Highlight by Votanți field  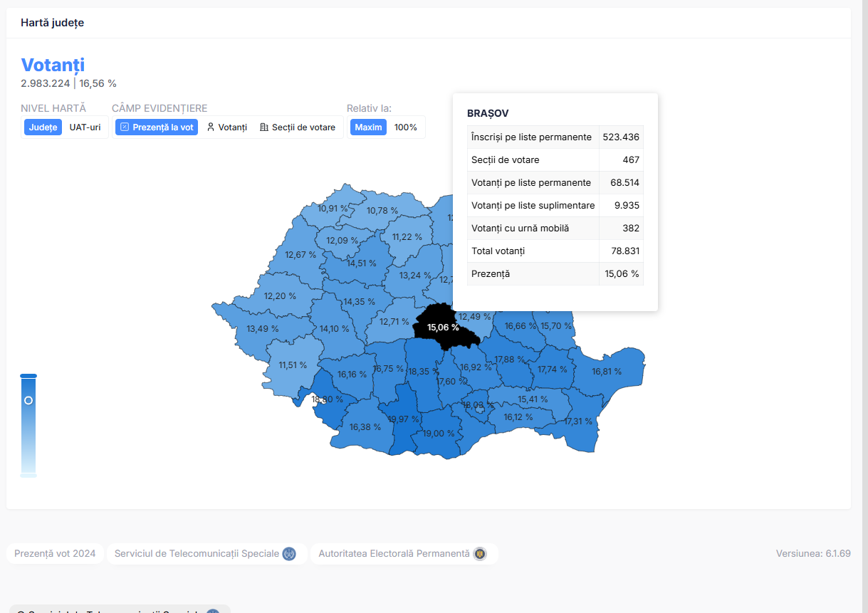pos(226,127)
